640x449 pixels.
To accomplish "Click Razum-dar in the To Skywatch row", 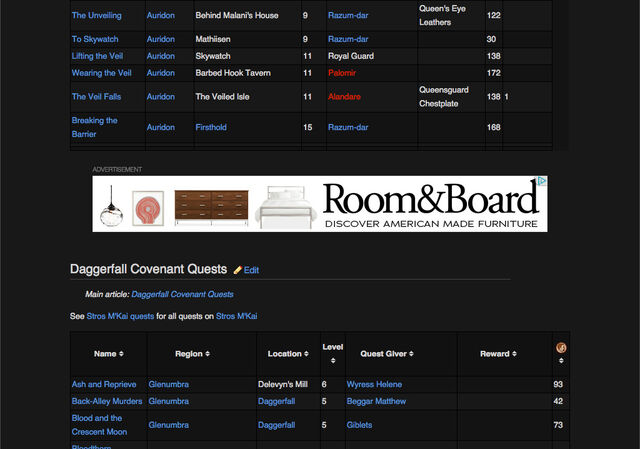I will (348, 39).
